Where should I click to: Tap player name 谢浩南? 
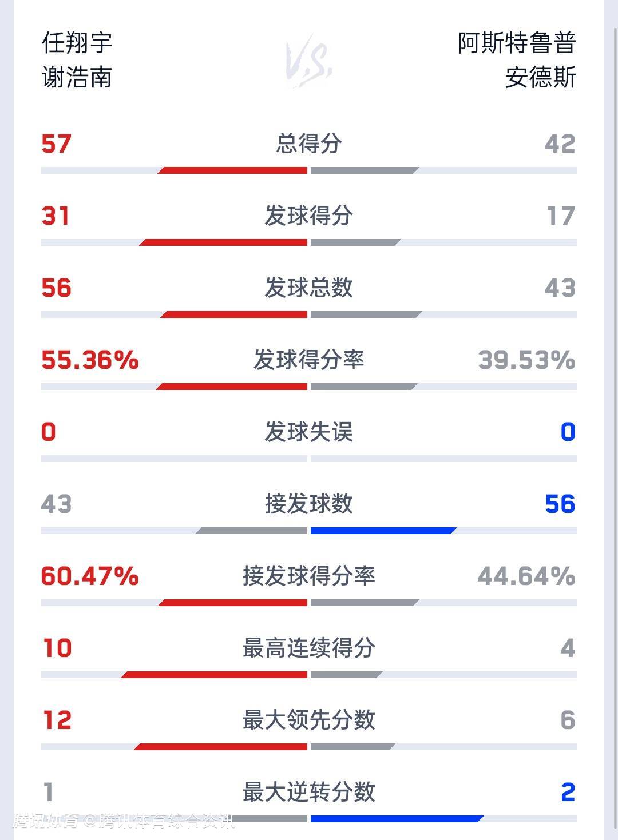pos(77,78)
